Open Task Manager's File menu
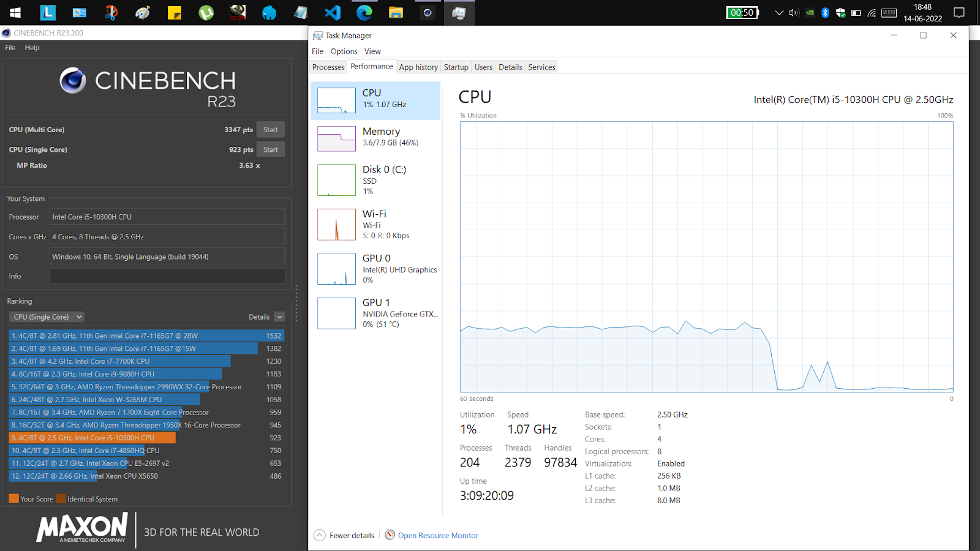This screenshot has width=980, height=551. 317,51
